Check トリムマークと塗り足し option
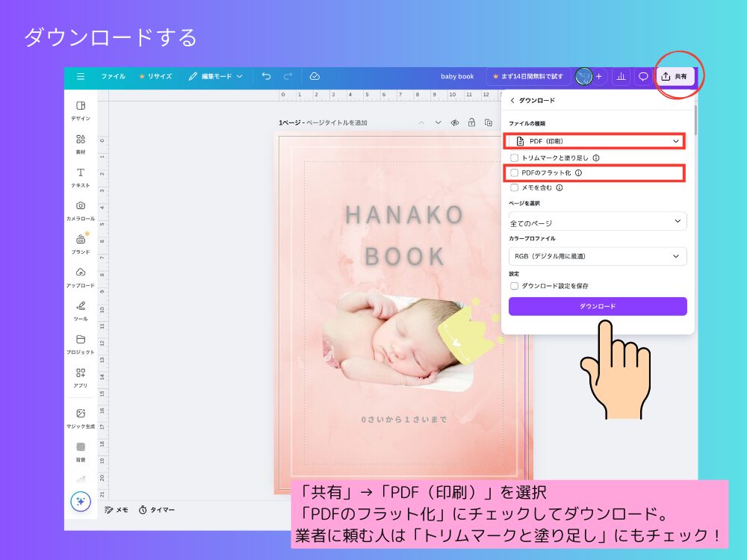Screen dimensions: 747x560 (x=515, y=158)
